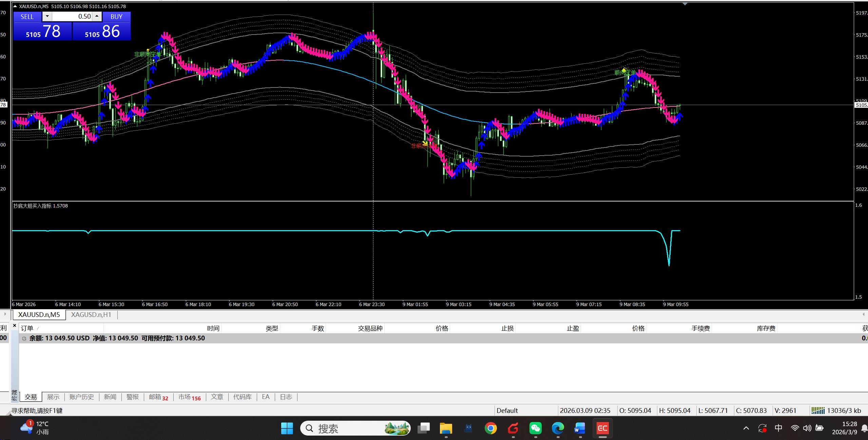Open the 账户历史 terminal tab
Viewport: 868px width, 440px height.
coord(81,397)
